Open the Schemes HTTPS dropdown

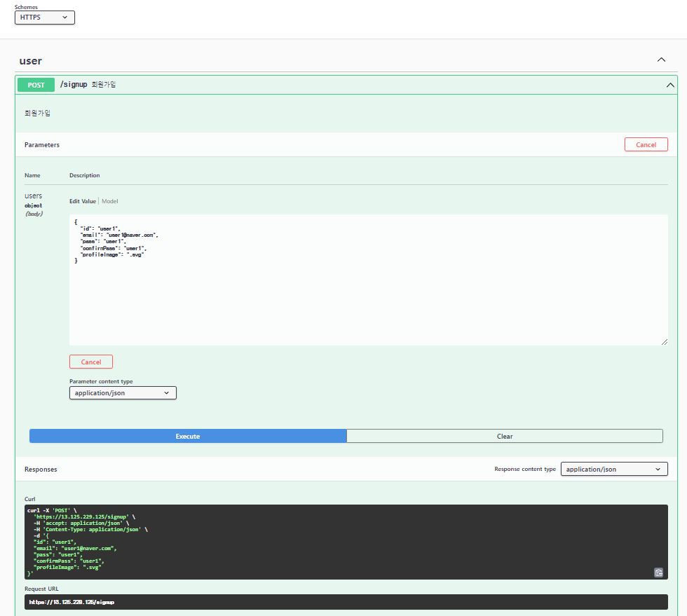(x=45, y=18)
